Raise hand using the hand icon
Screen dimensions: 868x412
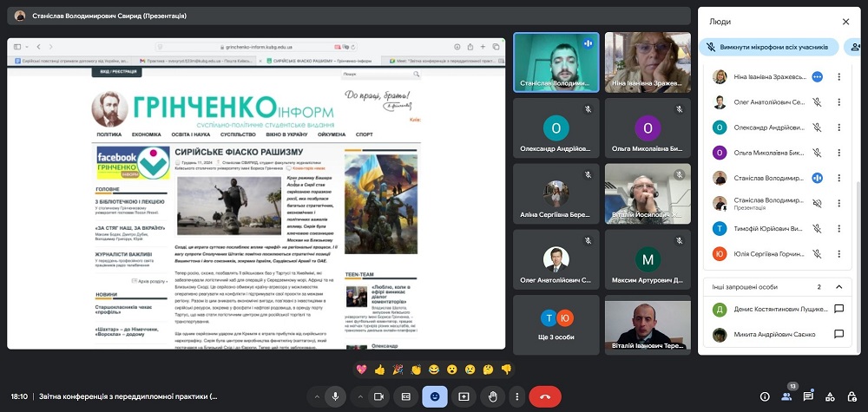coord(491,396)
